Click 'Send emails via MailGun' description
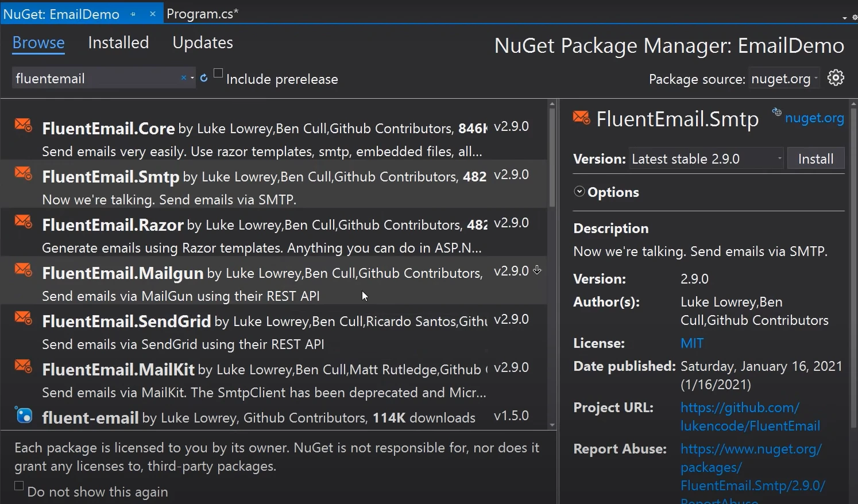858x504 pixels. pos(181,296)
